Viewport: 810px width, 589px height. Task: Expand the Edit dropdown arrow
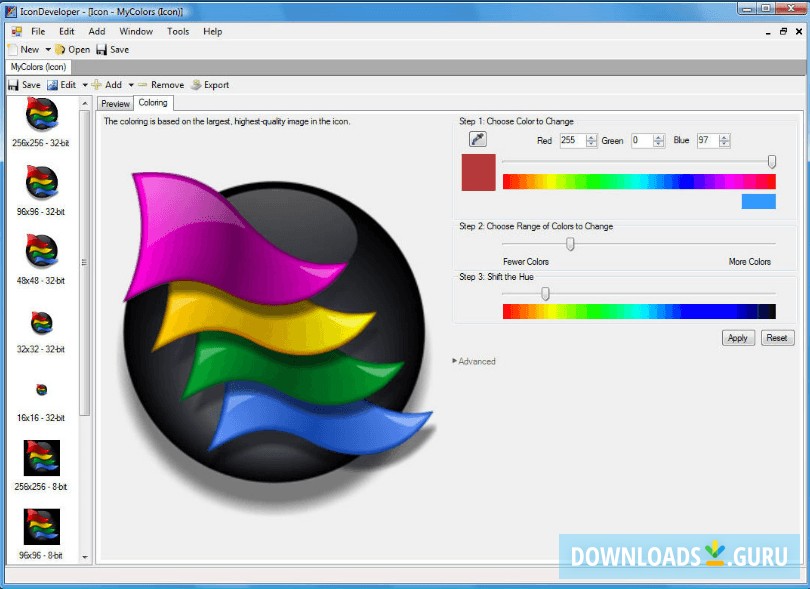(85, 85)
